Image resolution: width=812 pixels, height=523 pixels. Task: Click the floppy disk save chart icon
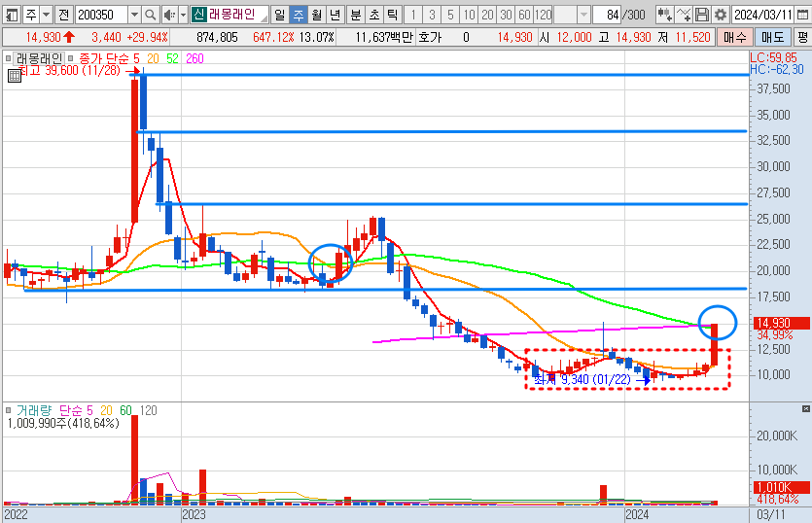[702, 15]
